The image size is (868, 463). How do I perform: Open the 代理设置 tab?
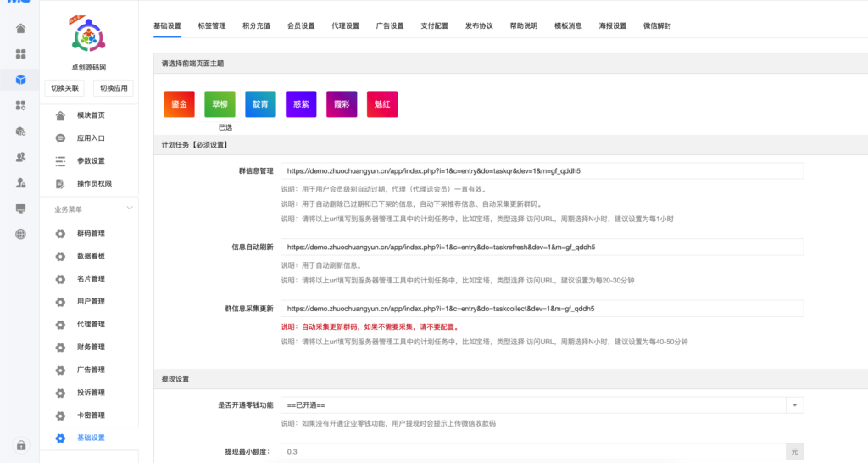click(346, 26)
